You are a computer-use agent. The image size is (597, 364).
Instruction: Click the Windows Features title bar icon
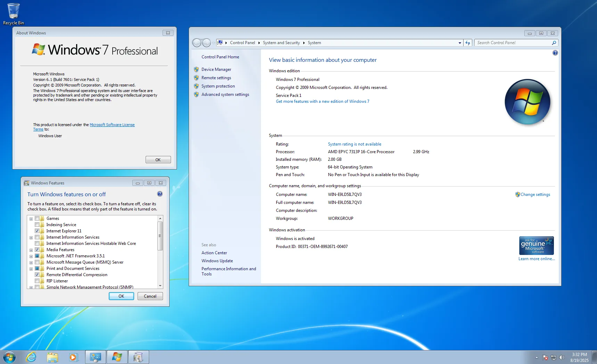coord(26,183)
